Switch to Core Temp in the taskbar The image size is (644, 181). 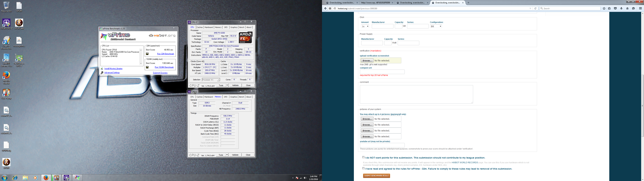point(57,178)
